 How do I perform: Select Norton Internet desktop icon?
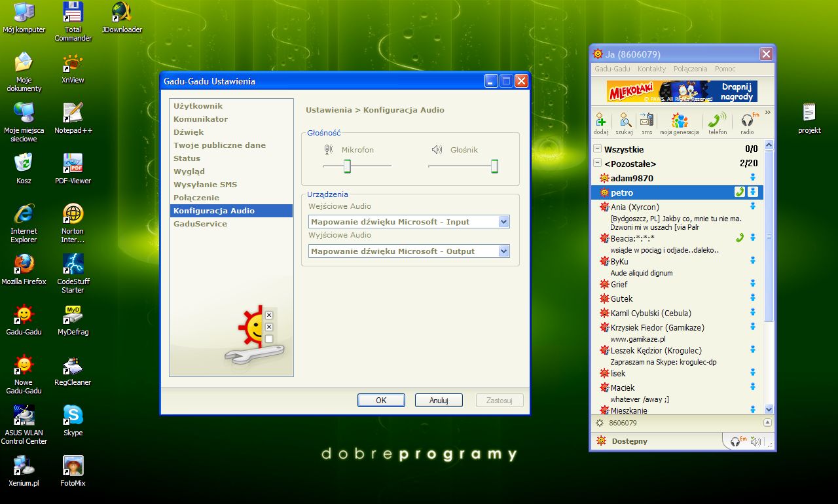[x=73, y=223]
